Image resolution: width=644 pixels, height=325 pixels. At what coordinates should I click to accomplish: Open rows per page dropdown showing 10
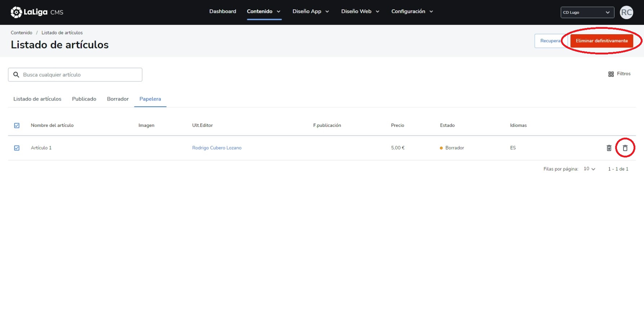click(x=590, y=169)
